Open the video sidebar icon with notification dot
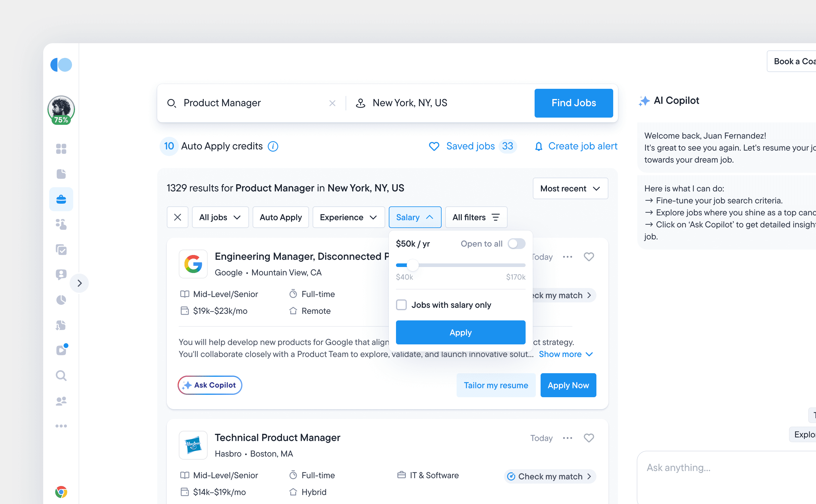The image size is (816, 504). tap(62, 350)
